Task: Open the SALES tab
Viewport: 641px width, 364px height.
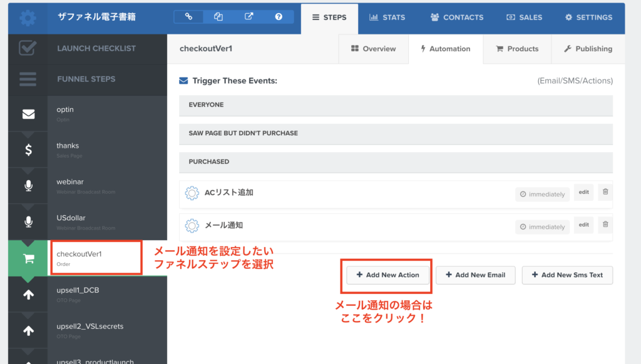Action: (x=525, y=18)
